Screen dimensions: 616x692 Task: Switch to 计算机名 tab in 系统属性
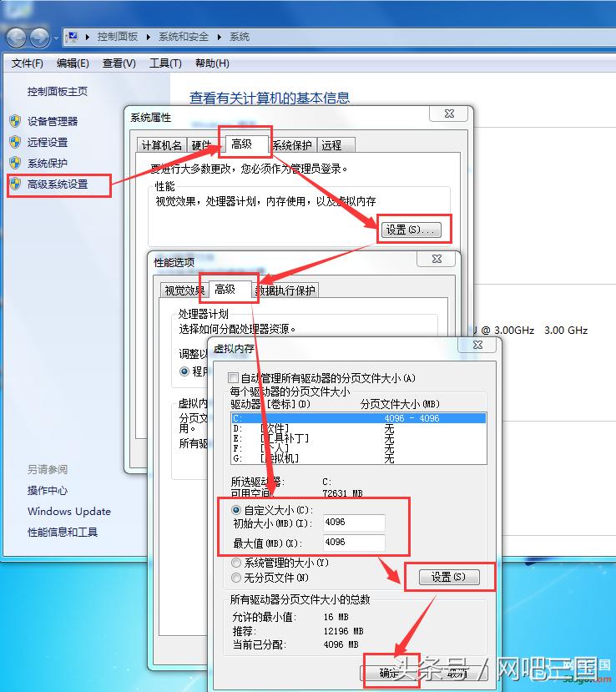[161, 145]
